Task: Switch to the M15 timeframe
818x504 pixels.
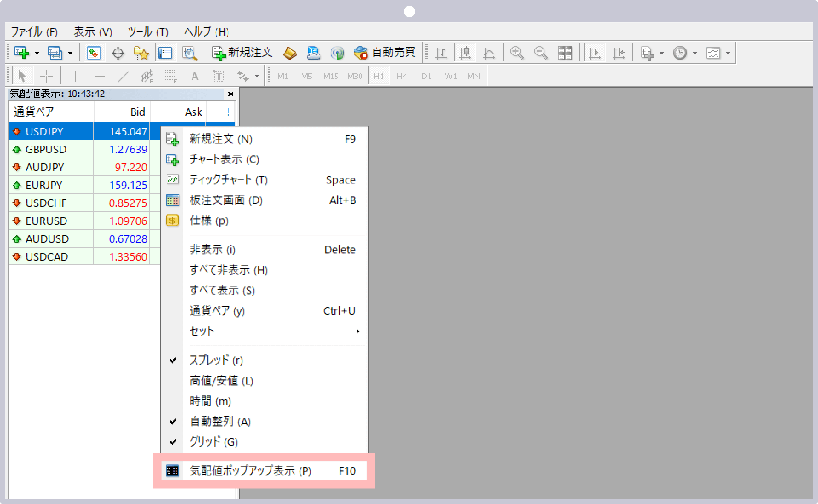Action: click(331, 77)
